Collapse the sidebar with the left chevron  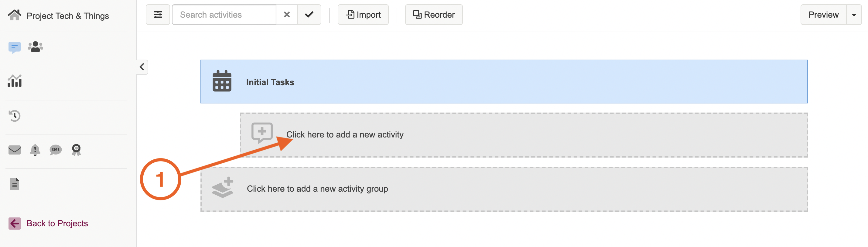pyautogui.click(x=142, y=67)
